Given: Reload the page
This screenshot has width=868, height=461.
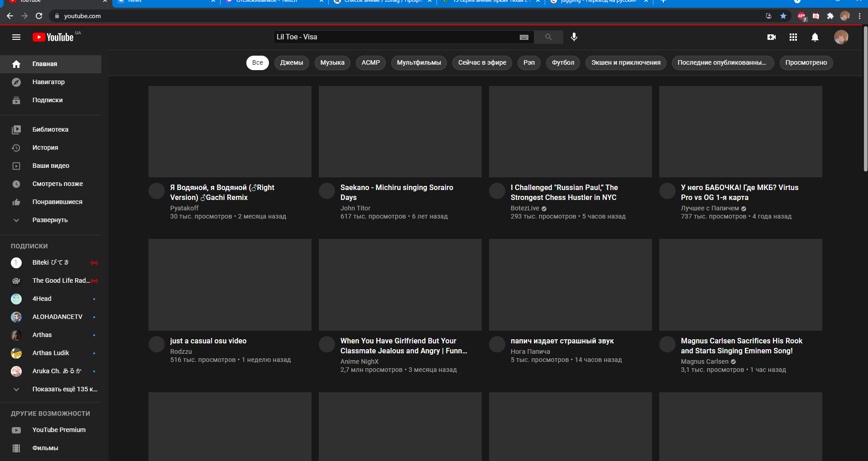Looking at the screenshot, I should pos(39,16).
